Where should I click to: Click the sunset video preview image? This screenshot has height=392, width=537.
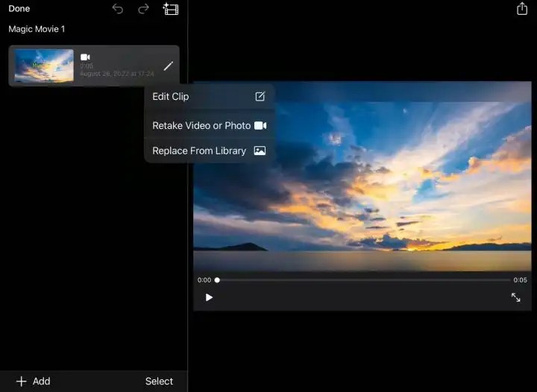pos(362,177)
